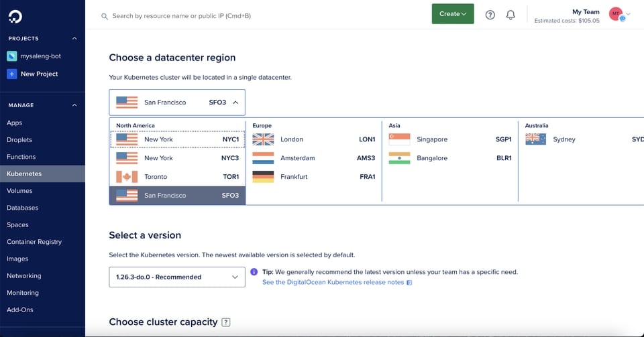Click the Australian flag for Sydney
This screenshot has width=644, height=337.
pos(536,139)
